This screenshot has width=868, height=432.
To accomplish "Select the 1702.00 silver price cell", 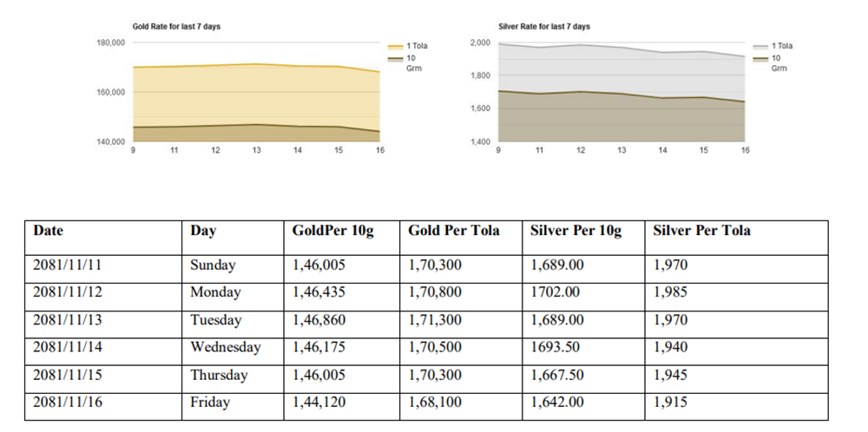I will click(x=555, y=292).
